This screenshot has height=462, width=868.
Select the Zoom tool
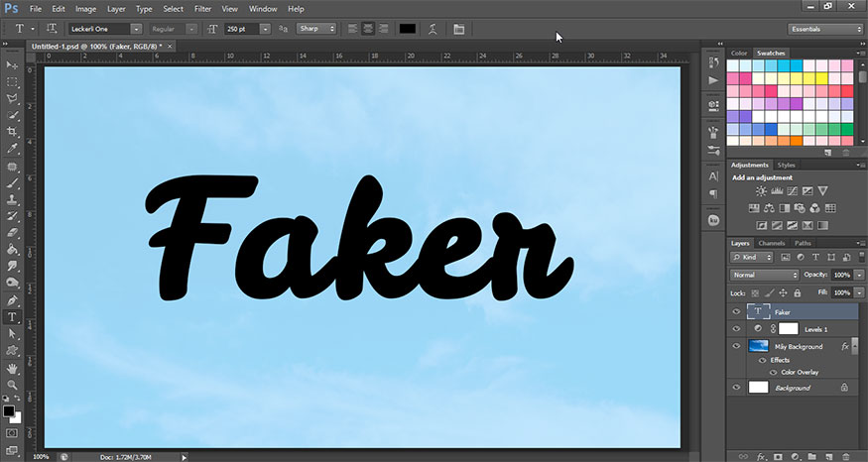pyautogui.click(x=12, y=385)
